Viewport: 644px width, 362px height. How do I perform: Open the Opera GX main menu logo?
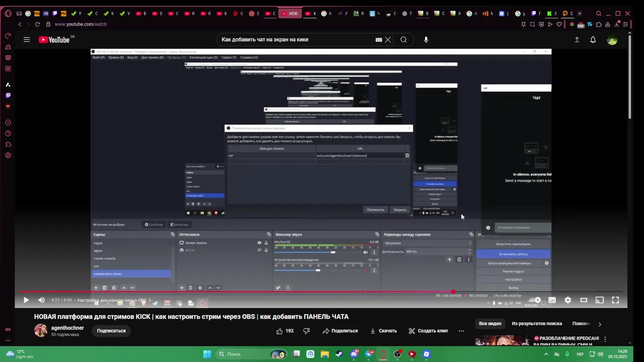pyautogui.click(x=8, y=14)
